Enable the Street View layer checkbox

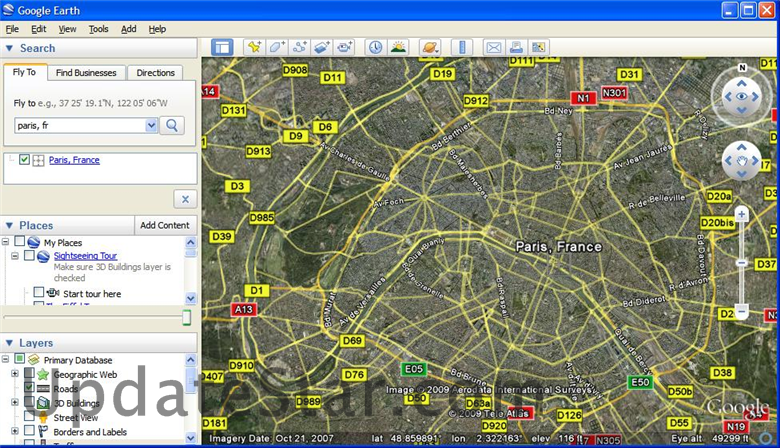(29, 416)
